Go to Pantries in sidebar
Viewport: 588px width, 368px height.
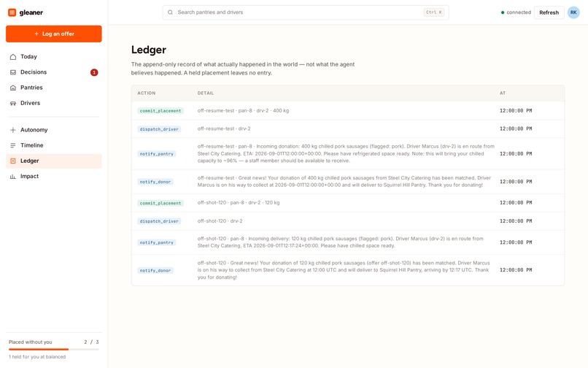54,88
